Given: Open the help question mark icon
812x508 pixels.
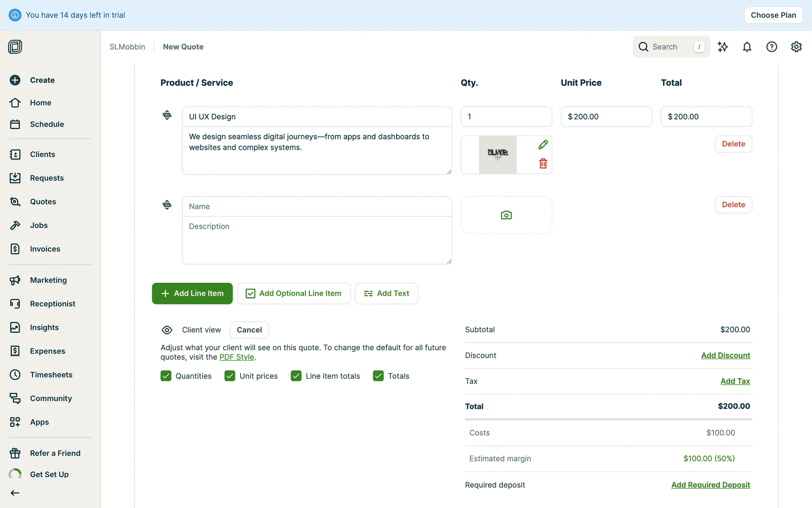Looking at the screenshot, I should (x=771, y=47).
